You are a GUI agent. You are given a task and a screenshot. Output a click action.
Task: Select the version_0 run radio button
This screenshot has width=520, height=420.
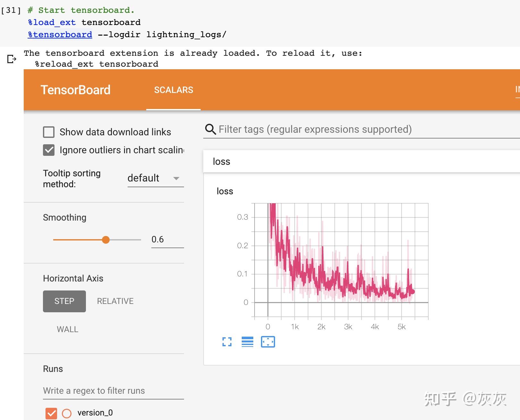[x=67, y=413]
